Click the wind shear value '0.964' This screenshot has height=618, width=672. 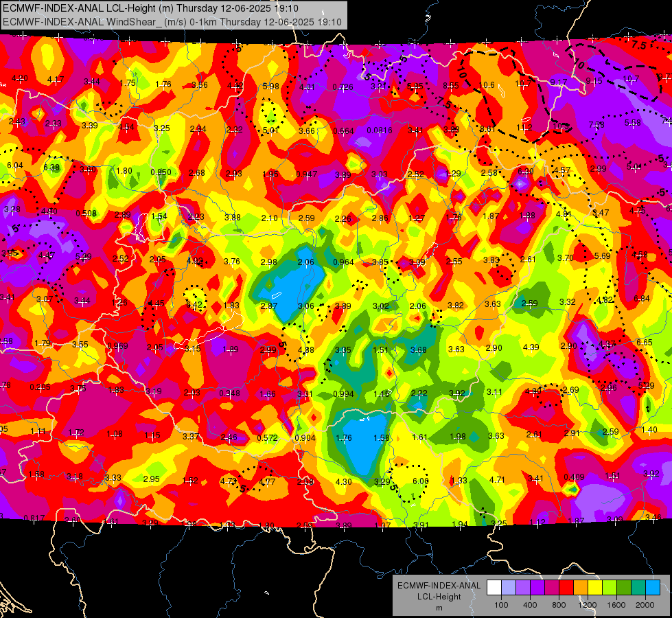(344, 262)
